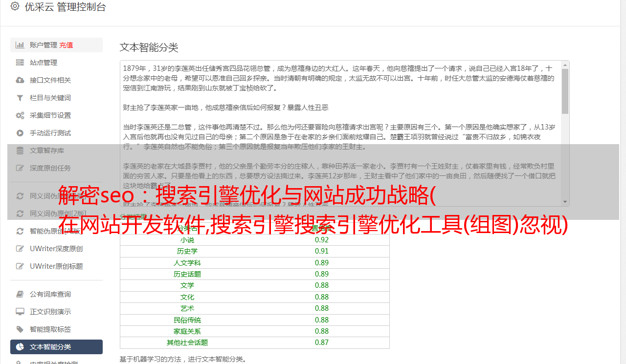This screenshot has height=364, width=626.
Task: Open 站点管理 via its server icon
Action: [20, 63]
